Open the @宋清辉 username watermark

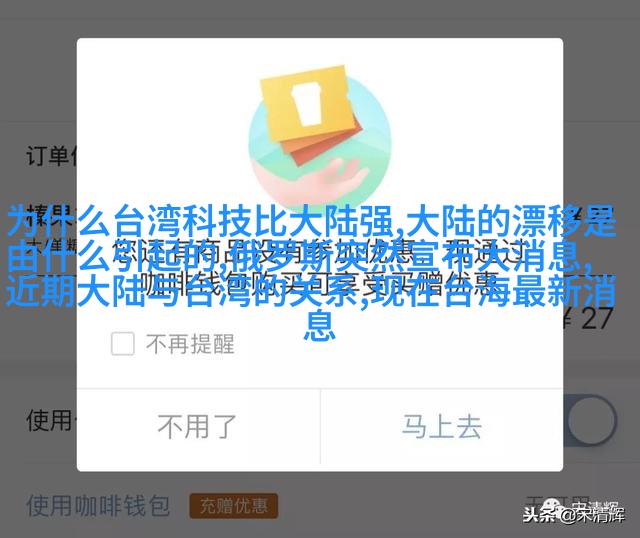click(591, 515)
